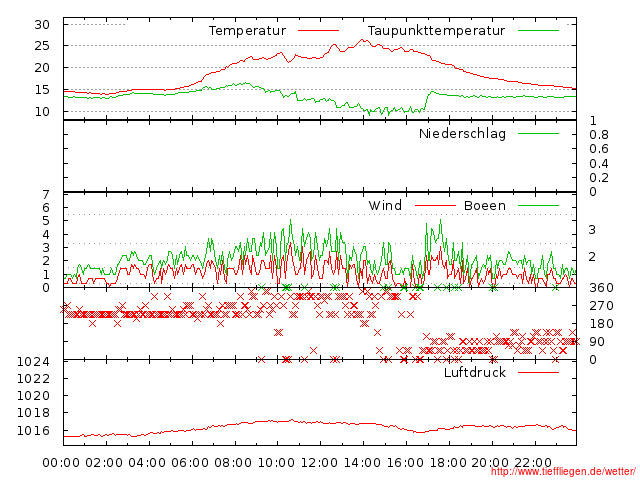The width and height of the screenshot is (640, 480).
Task: Click the 12:00 time axis label
Action: click(319, 463)
